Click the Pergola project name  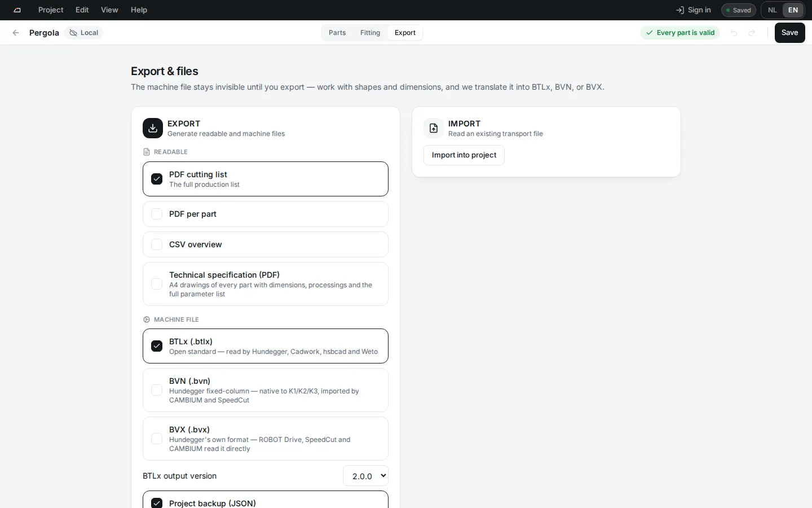pos(44,33)
